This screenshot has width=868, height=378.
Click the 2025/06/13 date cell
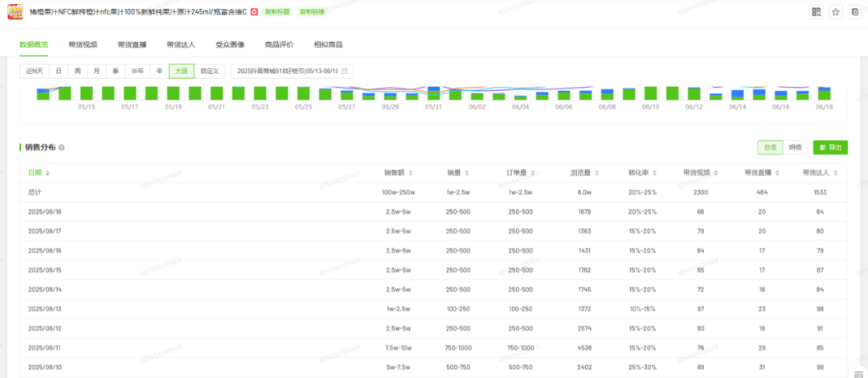click(45, 309)
